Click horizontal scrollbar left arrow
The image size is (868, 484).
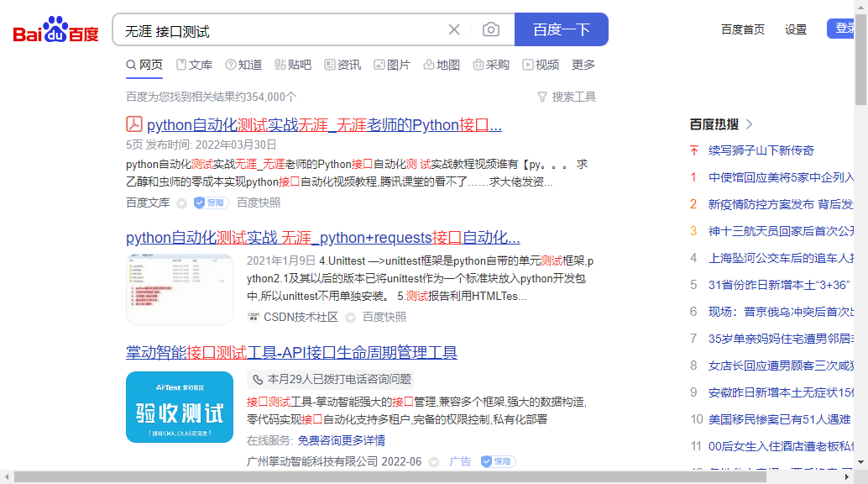[x=7, y=476]
